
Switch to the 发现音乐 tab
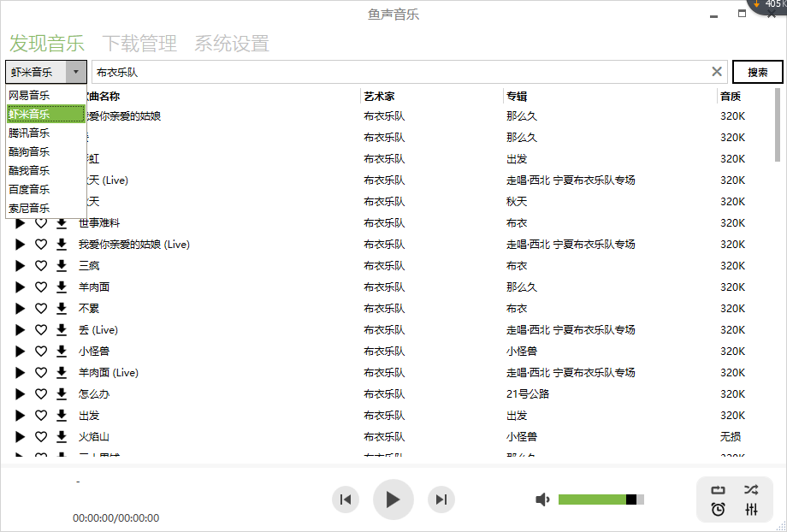point(47,43)
